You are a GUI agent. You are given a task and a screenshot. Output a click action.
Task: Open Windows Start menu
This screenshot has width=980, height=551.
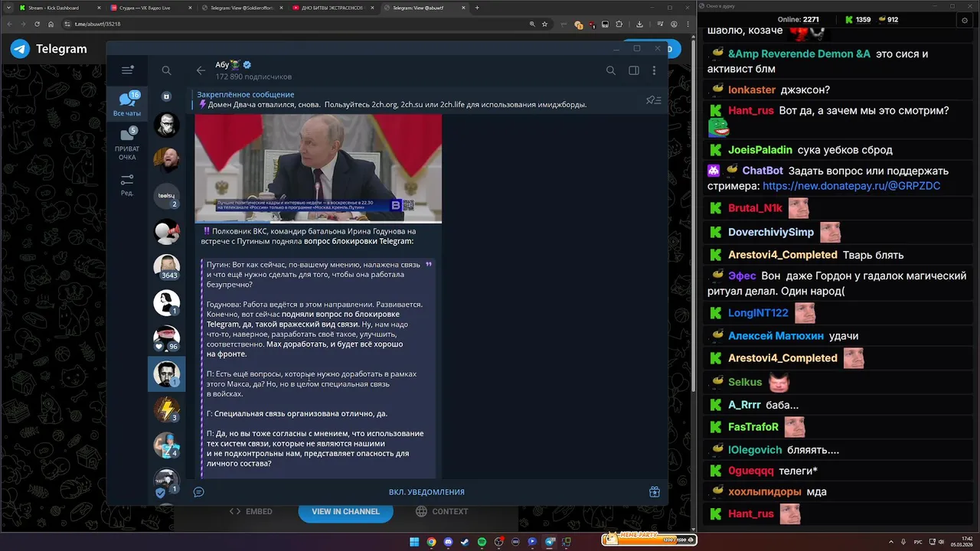coord(414,542)
